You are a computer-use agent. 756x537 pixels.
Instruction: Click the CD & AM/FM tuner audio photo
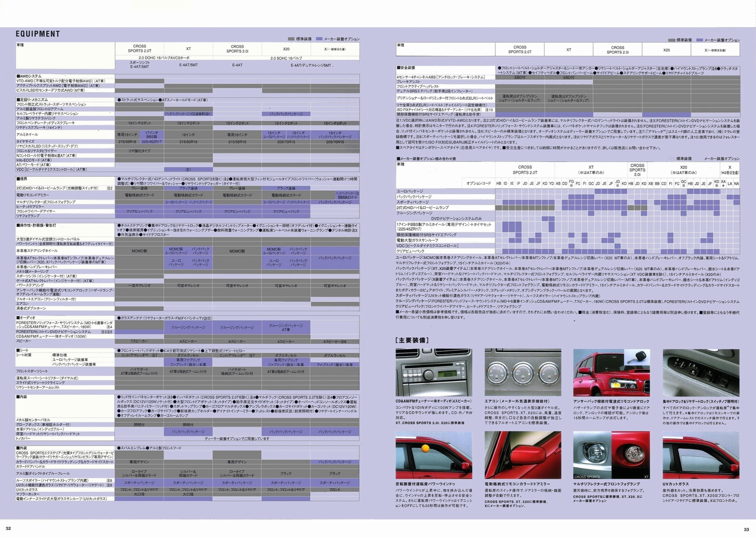coord(434,372)
